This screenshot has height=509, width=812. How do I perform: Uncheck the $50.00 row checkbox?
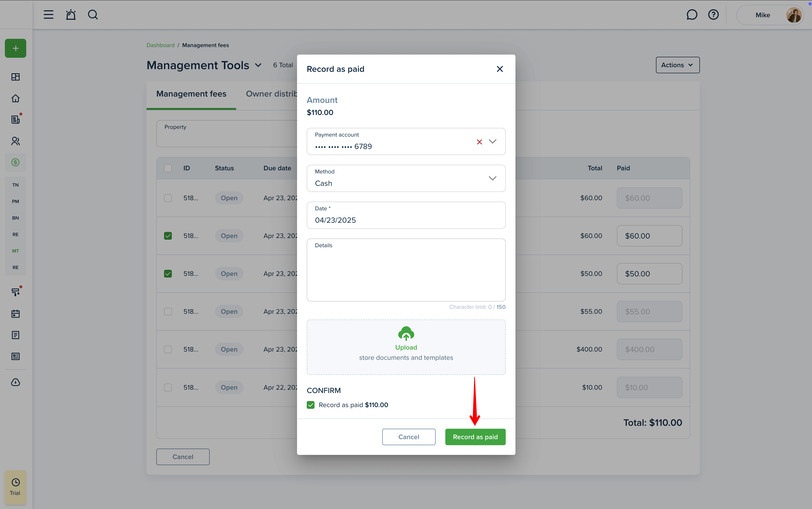168,274
